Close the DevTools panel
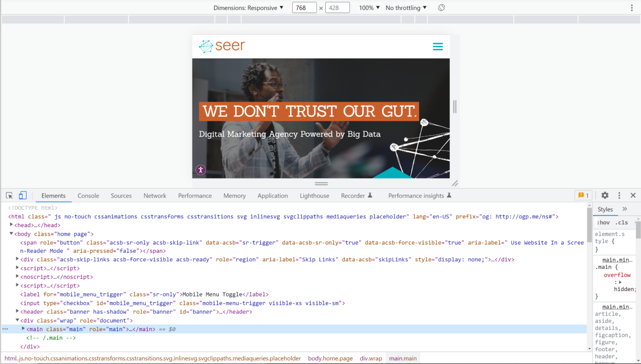 click(x=633, y=195)
